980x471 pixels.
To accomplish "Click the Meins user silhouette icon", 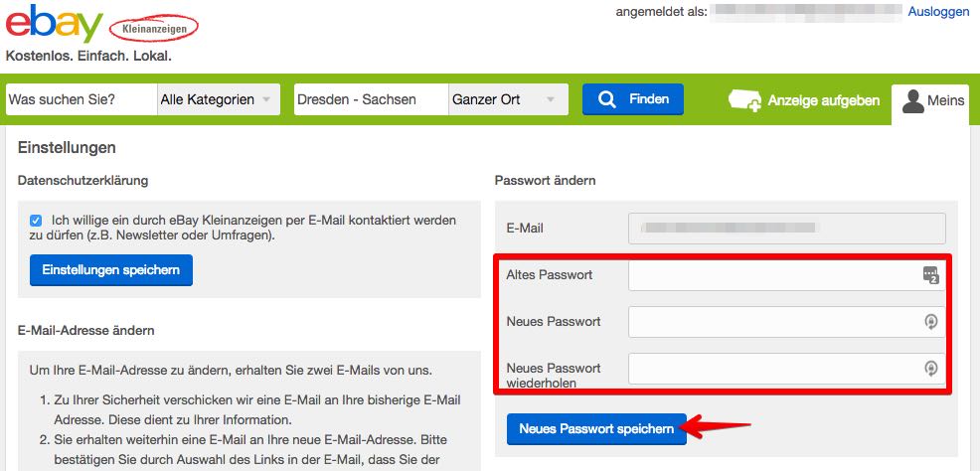I will tap(913, 101).
